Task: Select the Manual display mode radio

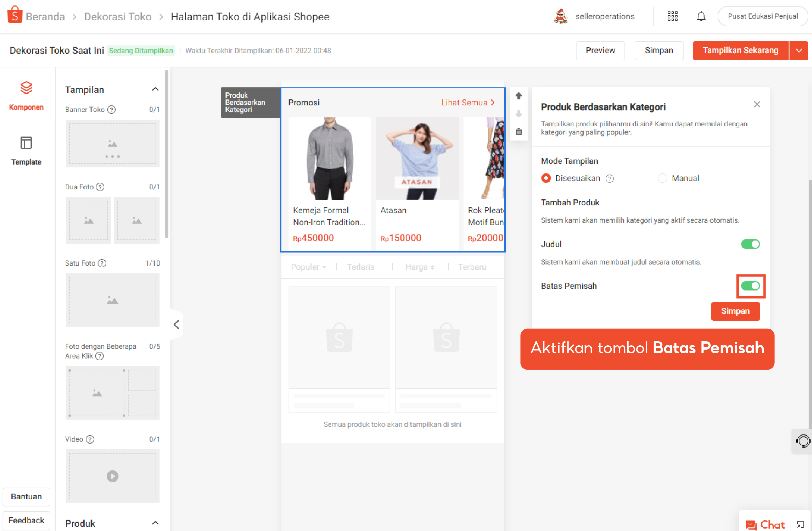Action: point(662,178)
